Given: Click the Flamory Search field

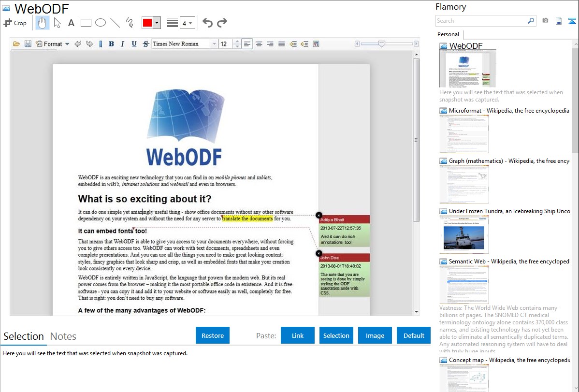Looking at the screenshot, I should point(481,21).
